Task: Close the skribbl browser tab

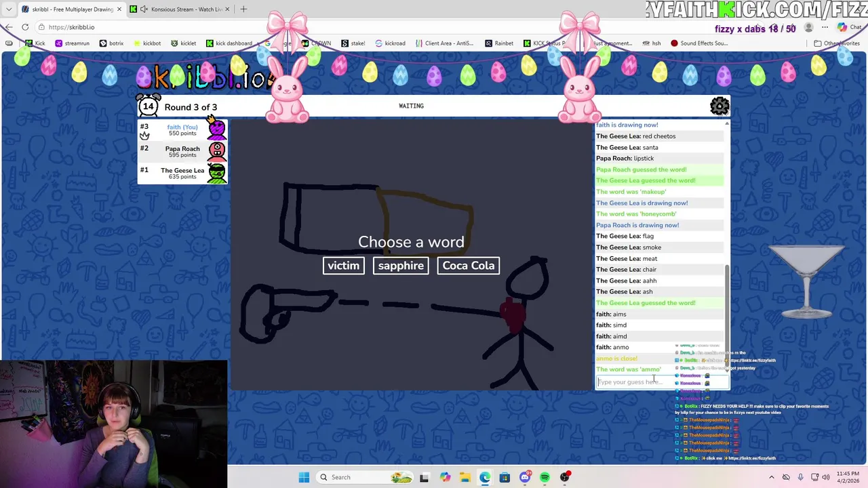Action: click(x=119, y=9)
